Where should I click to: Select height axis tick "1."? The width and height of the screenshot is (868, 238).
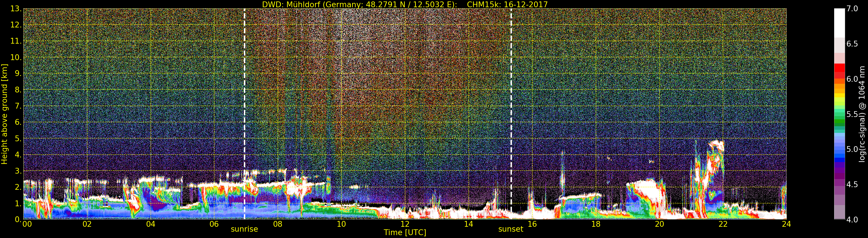(18, 203)
